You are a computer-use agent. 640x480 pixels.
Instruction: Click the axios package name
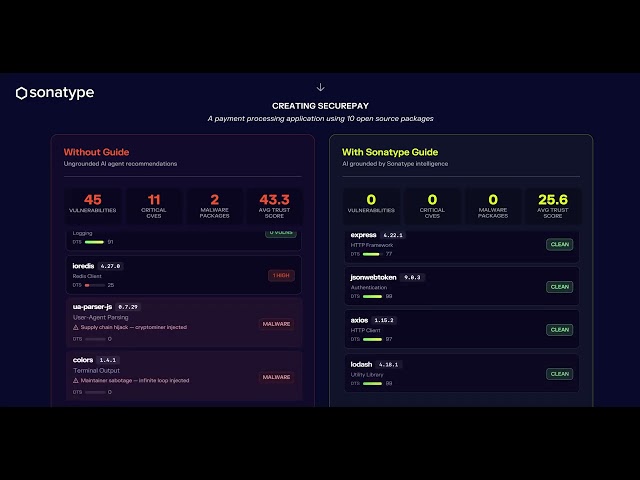pyautogui.click(x=359, y=320)
